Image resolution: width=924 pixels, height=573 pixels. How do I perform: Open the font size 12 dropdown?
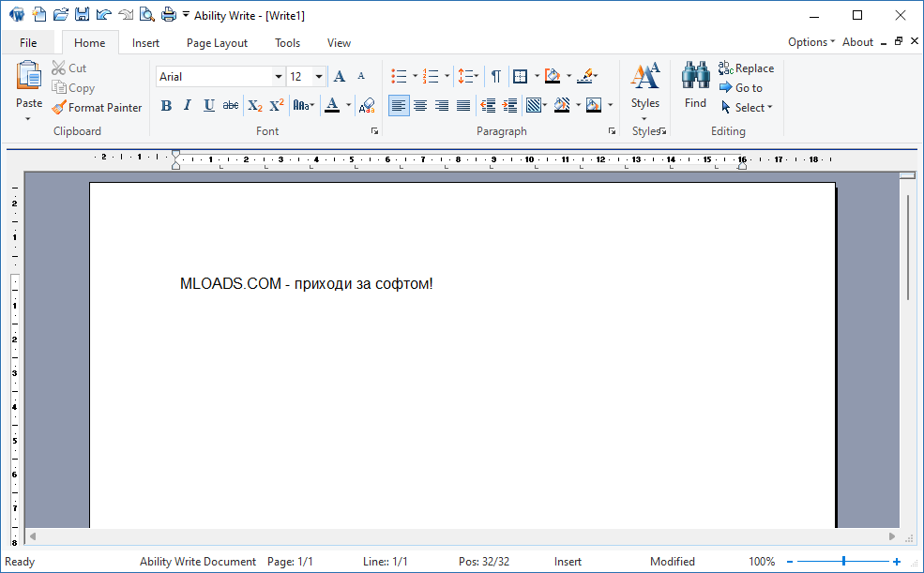319,77
